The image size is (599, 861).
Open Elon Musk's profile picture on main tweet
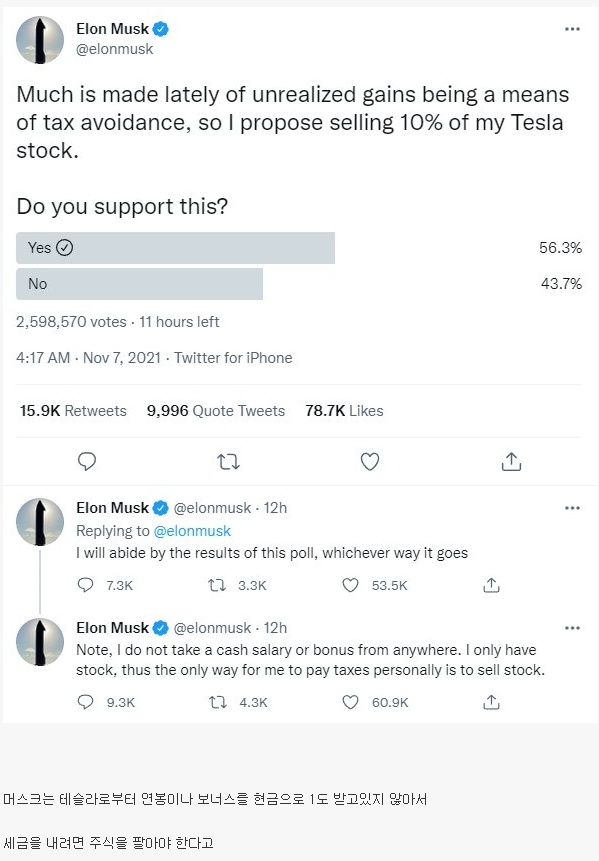(40, 40)
